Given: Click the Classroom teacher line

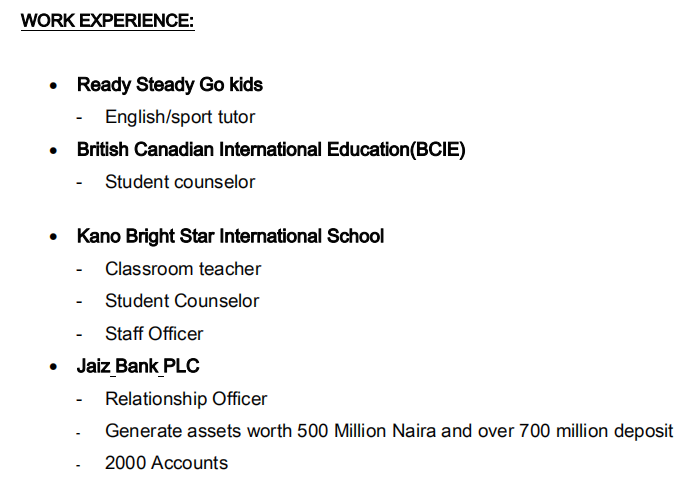Looking at the screenshot, I should tap(183, 269).
